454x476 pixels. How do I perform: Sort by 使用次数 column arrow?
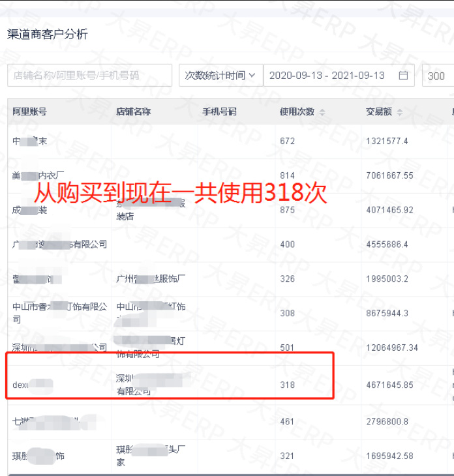[x=321, y=112]
